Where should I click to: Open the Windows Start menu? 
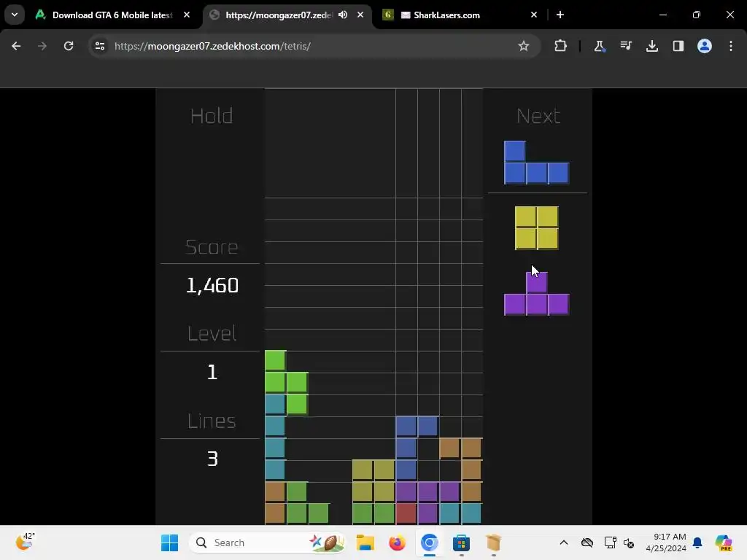(x=169, y=542)
